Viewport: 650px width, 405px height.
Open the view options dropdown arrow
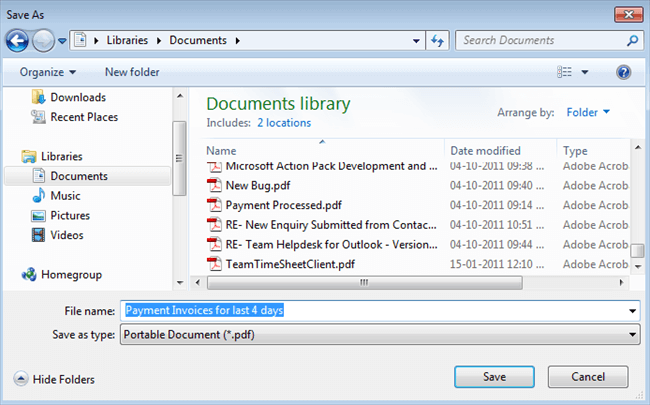pyautogui.click(x=585, y=72)
